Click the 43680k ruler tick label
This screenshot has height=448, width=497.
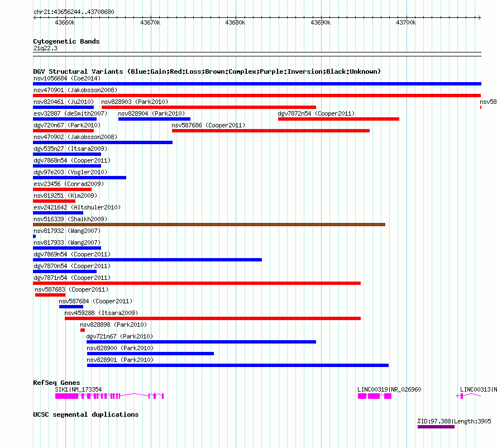click(235, 22)
